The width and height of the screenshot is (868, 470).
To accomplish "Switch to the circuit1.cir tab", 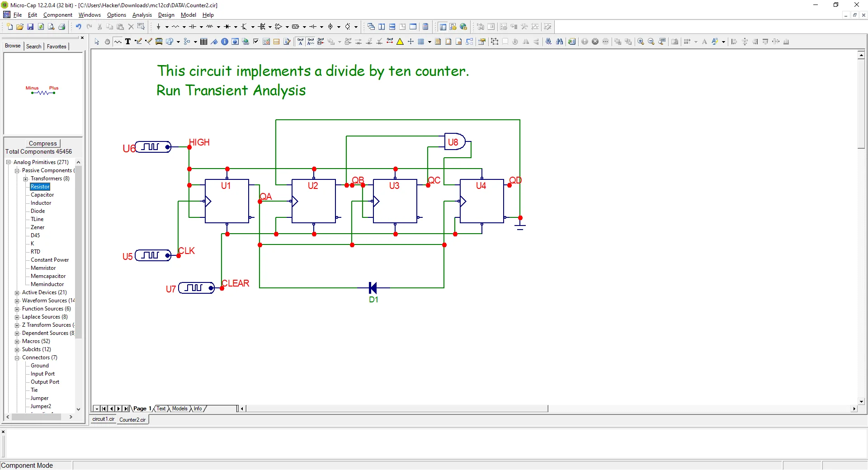I will point(103,419).
